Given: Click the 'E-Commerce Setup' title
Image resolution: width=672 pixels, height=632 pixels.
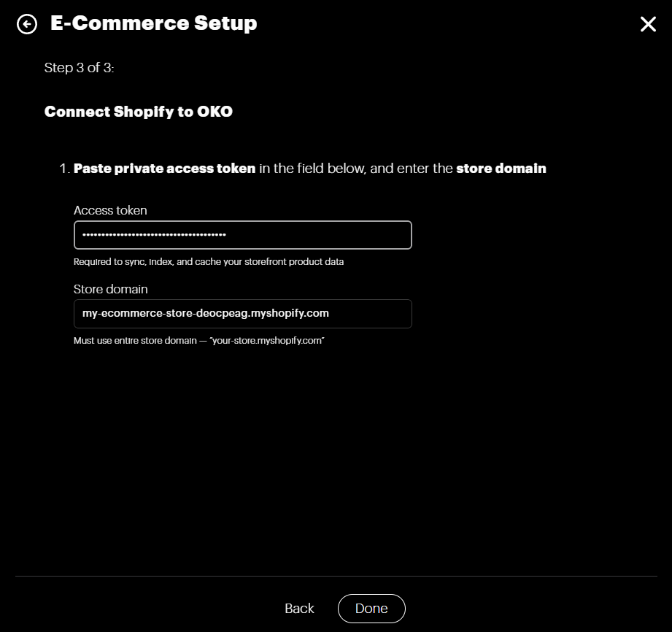Looking at the screenshot, I should [x=153, y=23].
